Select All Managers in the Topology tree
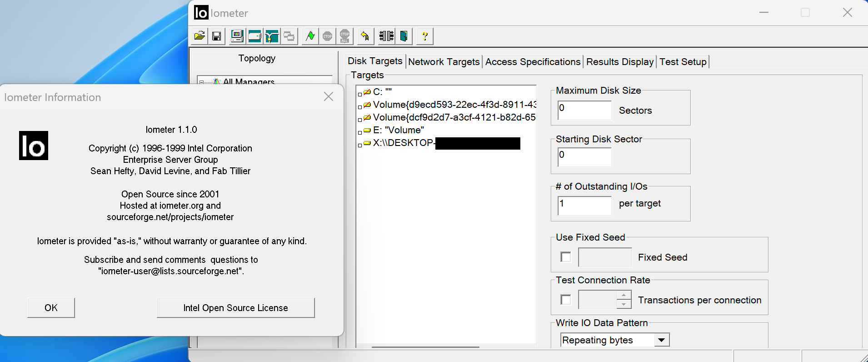Image resolution: width=868 pixels, height=362 pixels. click(249, 82)
